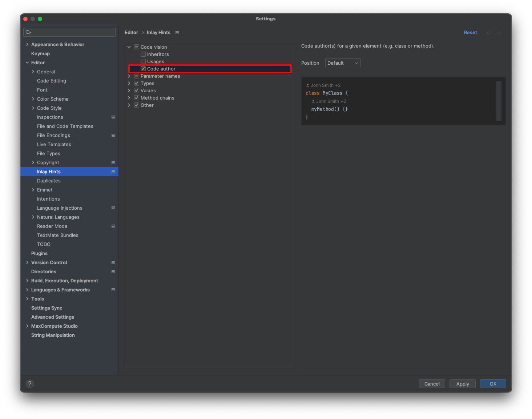Expand the Parameter names tree node

pyautogui.click(x=129, y=76)
